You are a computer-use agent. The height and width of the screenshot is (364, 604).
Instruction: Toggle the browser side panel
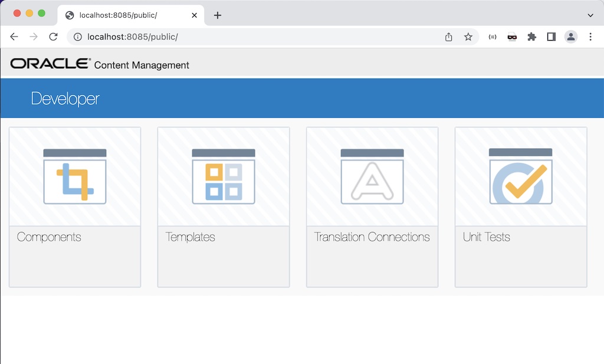pos(551,37)
